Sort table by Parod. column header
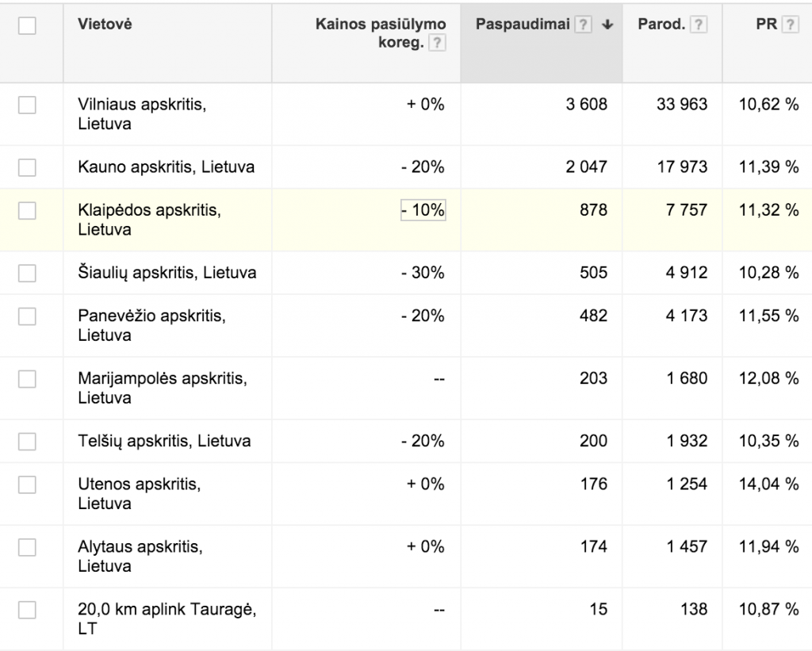Image resolution: width=812 pixels, height=651 pixels. click(x=663, y=24)
